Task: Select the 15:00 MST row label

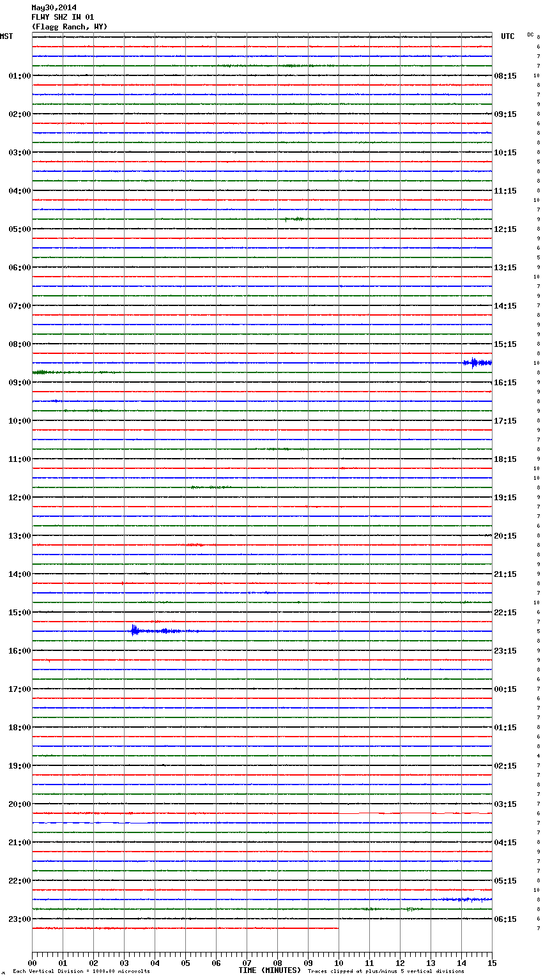Action: pos(20,613)
